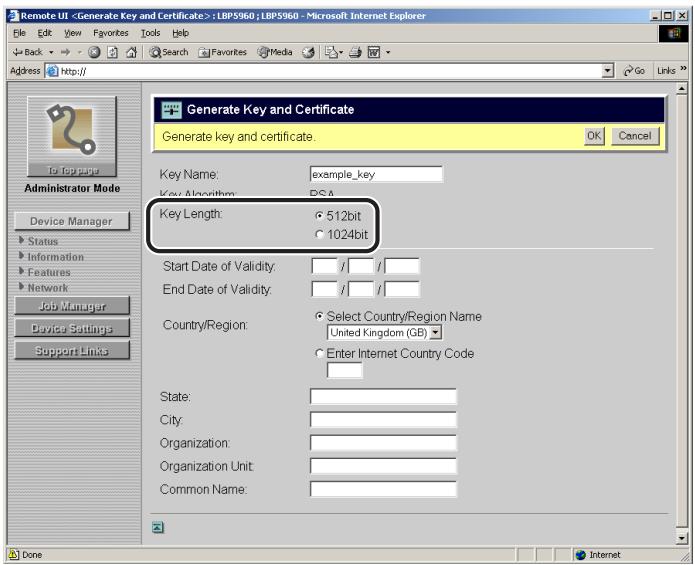695x565 pixels.
Task: Click the Organization Unit input field
Action: [383, 466]
